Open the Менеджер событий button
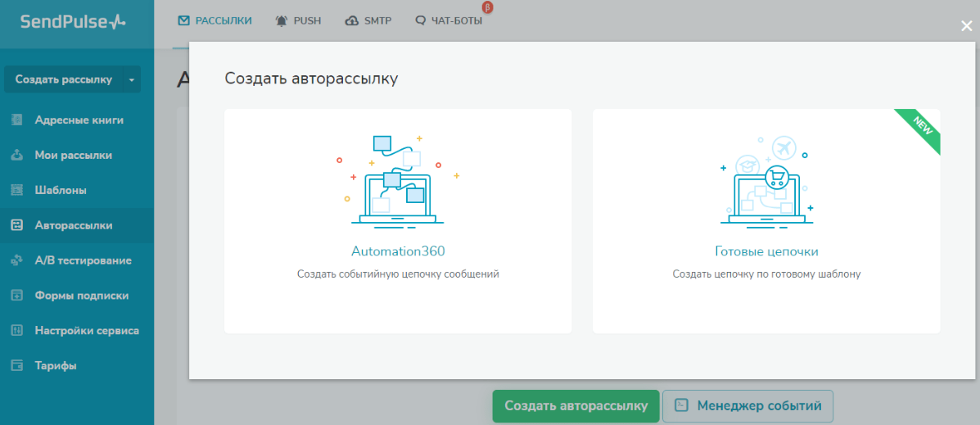980x425 pixels. pyautogui.click(x=747, y=406)
